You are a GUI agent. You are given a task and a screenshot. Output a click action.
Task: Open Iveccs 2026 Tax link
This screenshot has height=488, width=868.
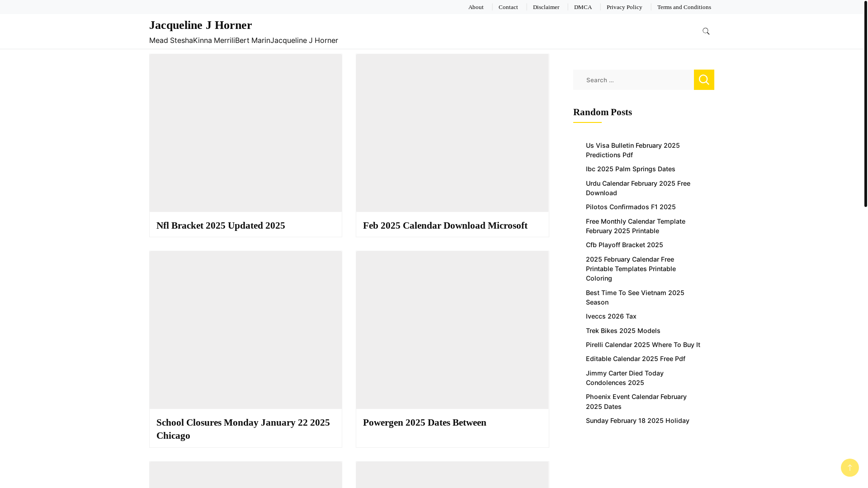[x=611, y=316]
